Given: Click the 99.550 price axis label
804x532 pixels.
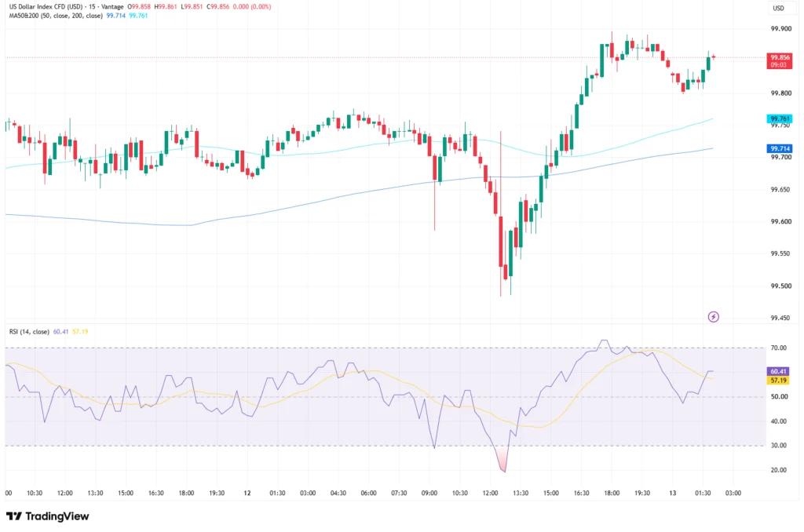Looking at the screenshot, I should [x=781, y=253].
